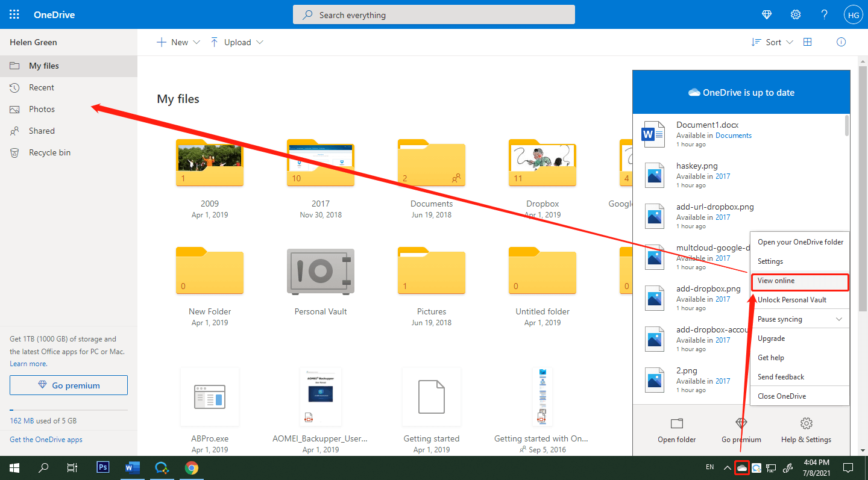868x480 pixels.
Task: Click the OneDrive brand link in header
Action: pos(54,14)
